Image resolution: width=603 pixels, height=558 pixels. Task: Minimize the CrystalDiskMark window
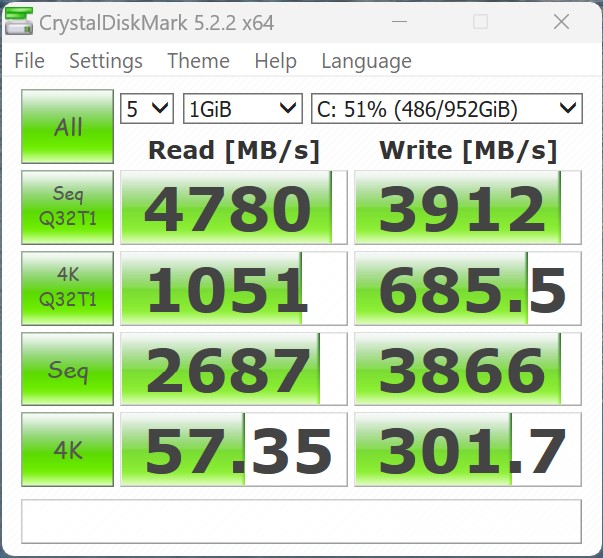(399, 22)
